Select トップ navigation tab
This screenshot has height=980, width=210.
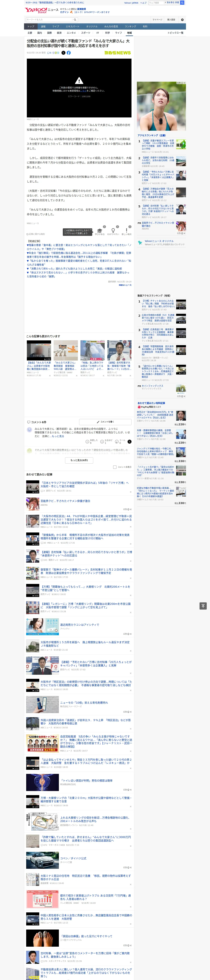(x=31, y=27)
